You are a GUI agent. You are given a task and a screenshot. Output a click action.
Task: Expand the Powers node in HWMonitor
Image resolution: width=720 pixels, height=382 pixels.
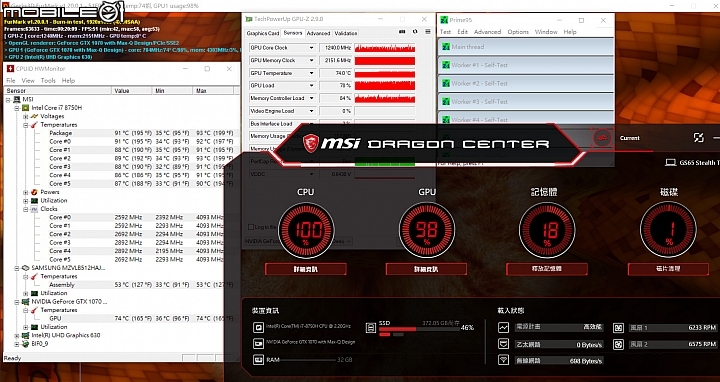[x=26, y=192]
